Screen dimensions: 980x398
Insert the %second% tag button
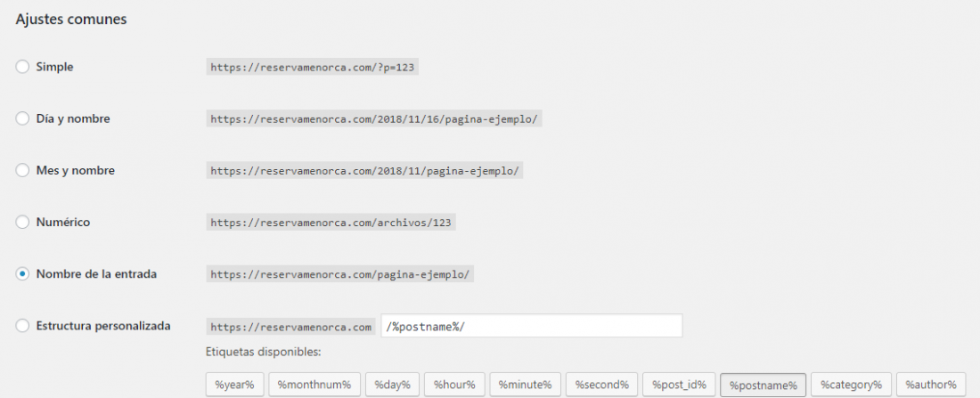click(x=601, y=385)
